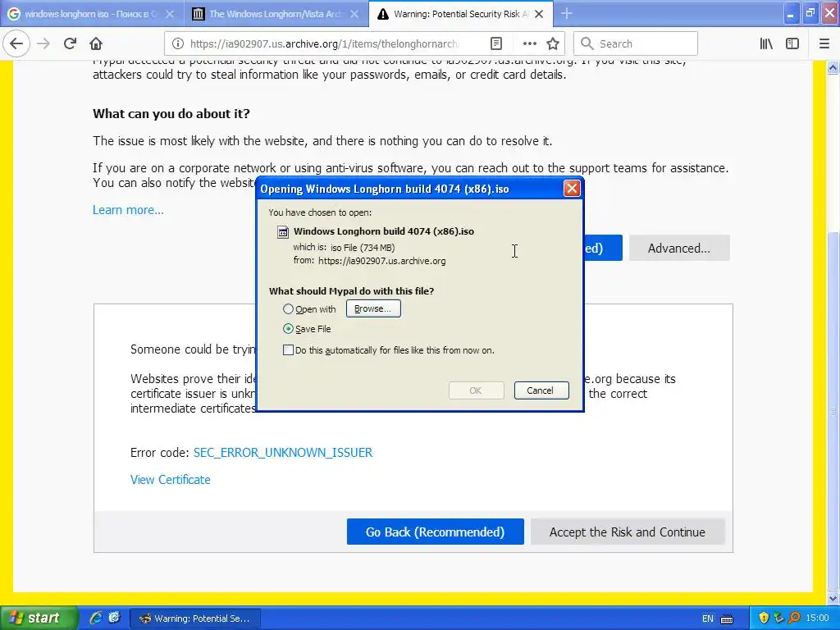Bookmark this page with the star icon
Viewport: 840px width, 630px height.
click(553, 44)
